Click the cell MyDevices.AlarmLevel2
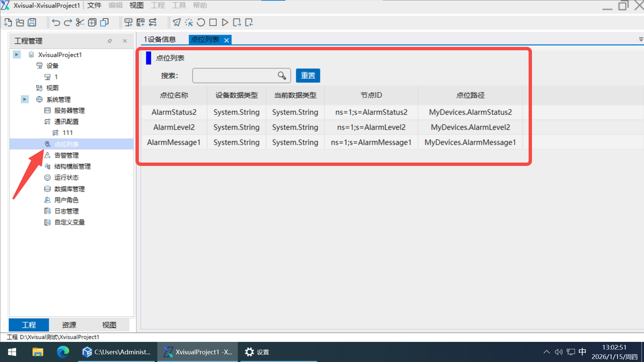 point(470,127)
